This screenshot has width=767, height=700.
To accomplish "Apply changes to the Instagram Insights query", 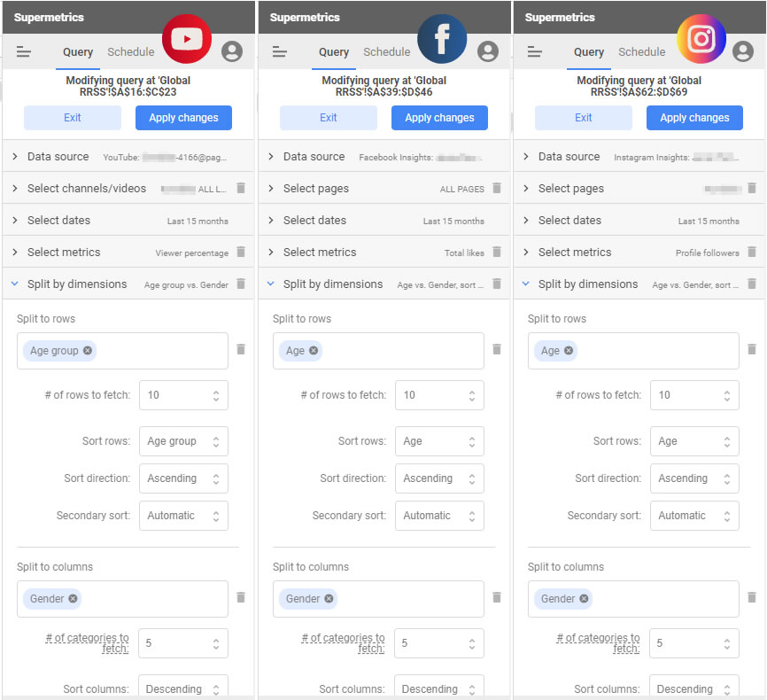I will pyautogui.click(x=694, y=118).
